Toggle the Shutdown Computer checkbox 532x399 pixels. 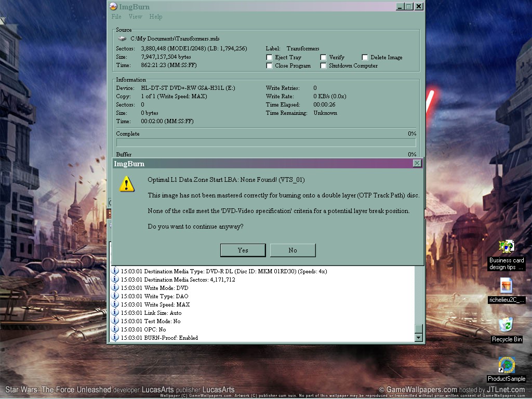point(323,66)
